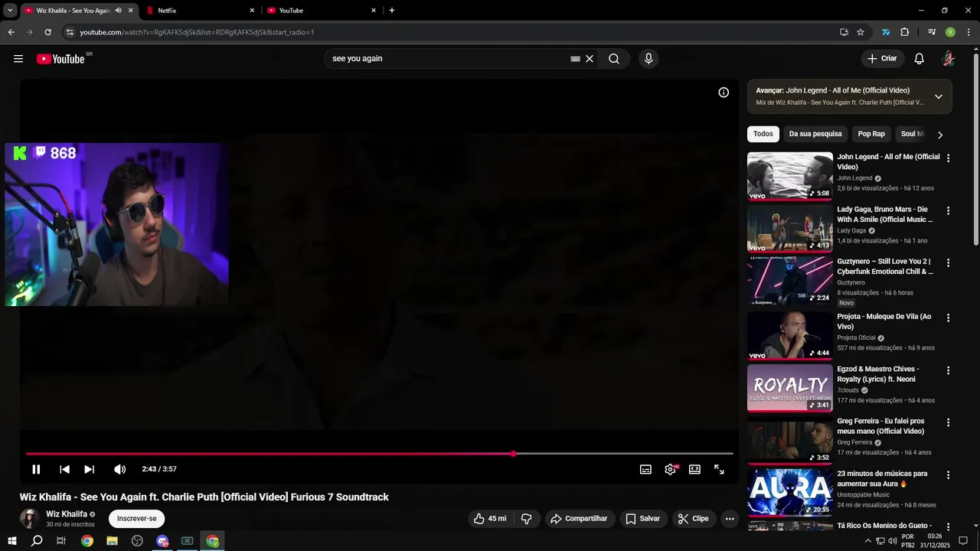Open Die With A Smile title
The width and height of the screenshot is (980, 551).
pyautogui.click(x=885, y=214)
